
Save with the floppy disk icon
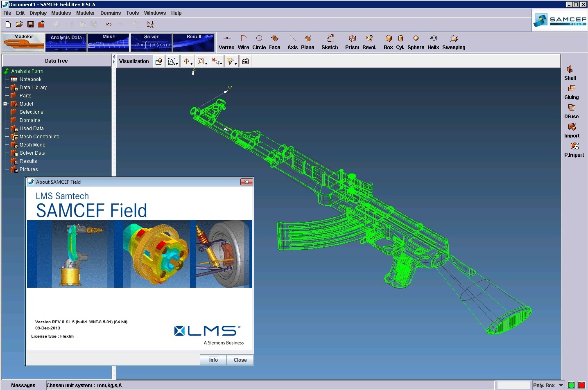30,25
